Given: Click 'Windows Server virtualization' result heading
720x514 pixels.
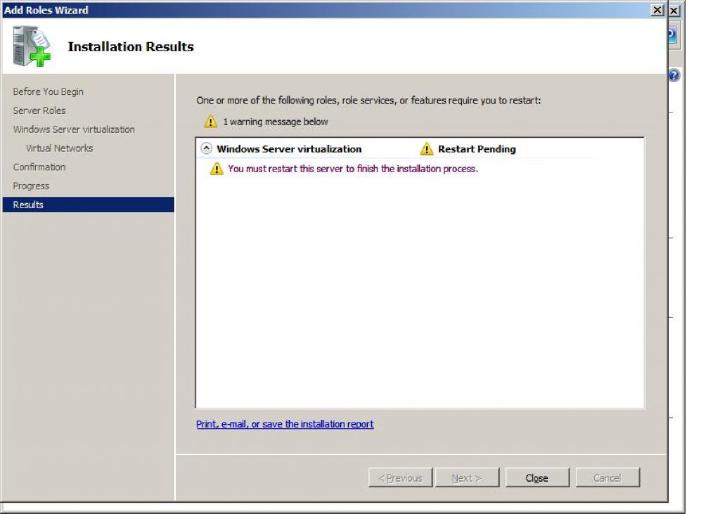Looking at the screenshot, I should (x=289, y=149).
